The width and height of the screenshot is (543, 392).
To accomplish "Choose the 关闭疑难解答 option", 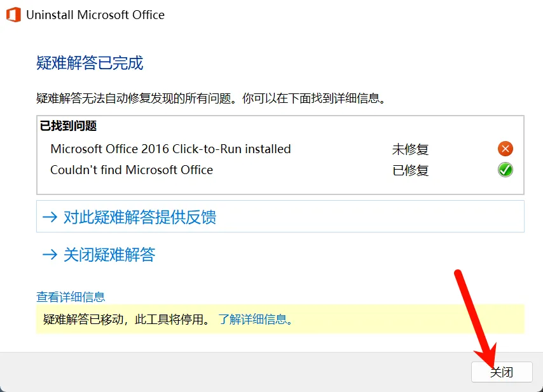I will pyautogui.click(x=109, y=255).
